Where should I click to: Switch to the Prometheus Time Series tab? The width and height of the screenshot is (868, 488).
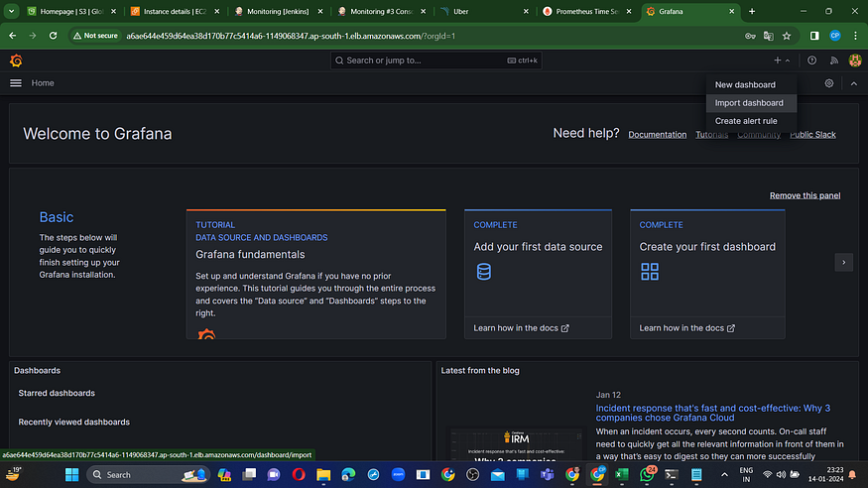[587, 11]
